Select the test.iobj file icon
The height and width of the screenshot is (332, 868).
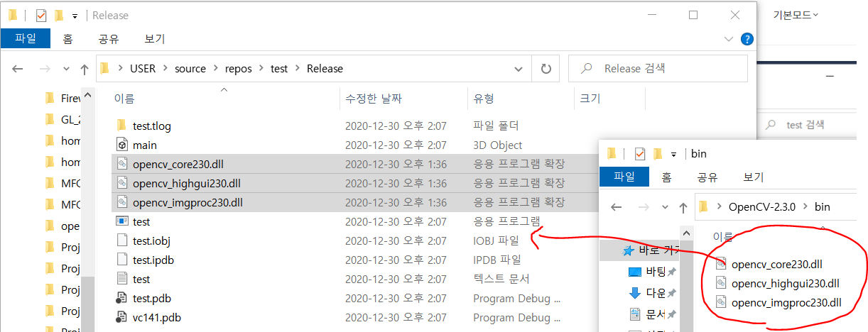[x=121, y=240]
